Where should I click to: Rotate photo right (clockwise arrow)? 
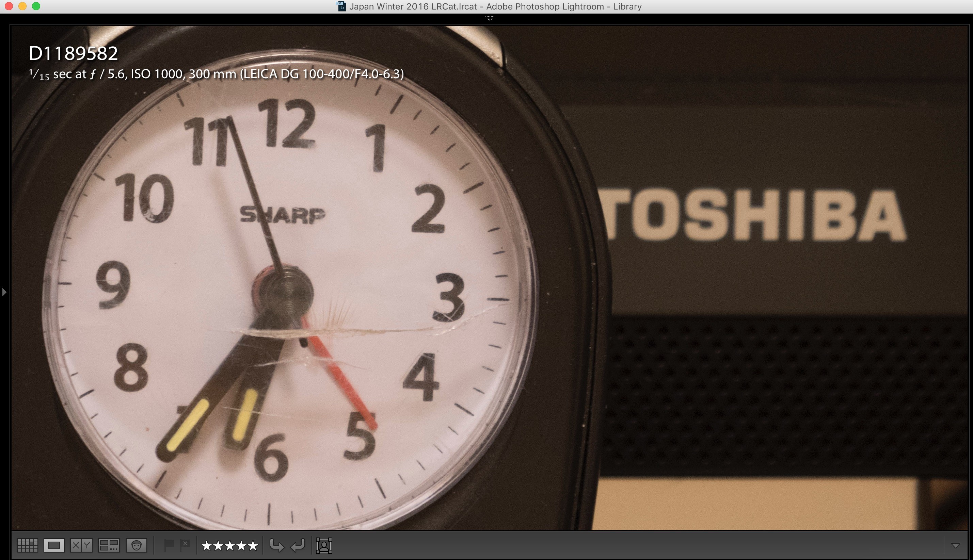tap(298, 545)
